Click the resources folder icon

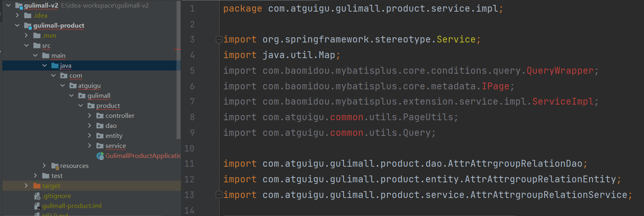[55, 166]
